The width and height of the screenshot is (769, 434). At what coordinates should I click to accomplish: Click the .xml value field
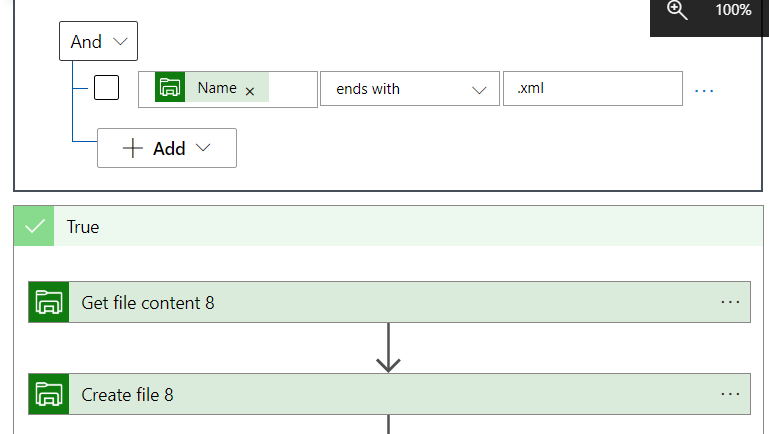tap(592, 89)
